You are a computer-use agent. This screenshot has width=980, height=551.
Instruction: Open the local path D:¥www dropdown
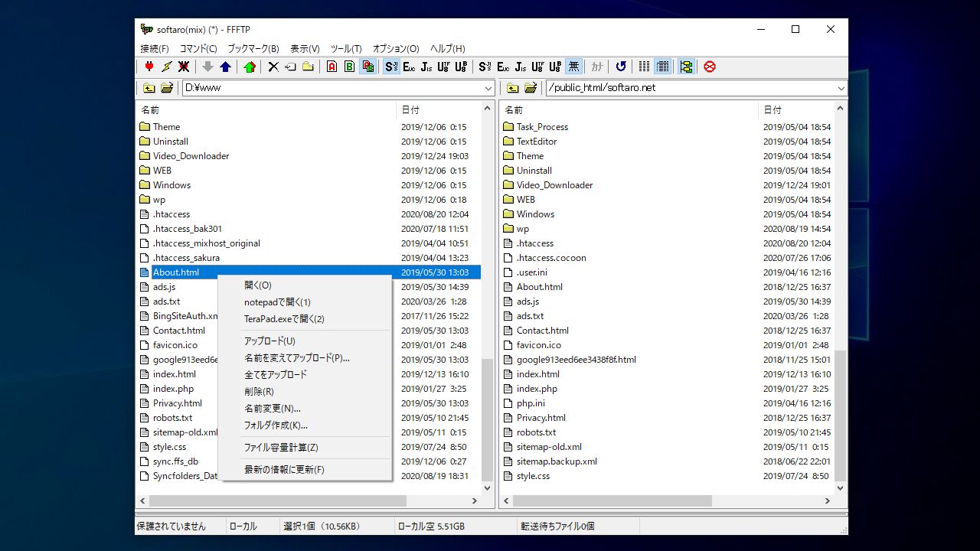[x=488, y=88]
